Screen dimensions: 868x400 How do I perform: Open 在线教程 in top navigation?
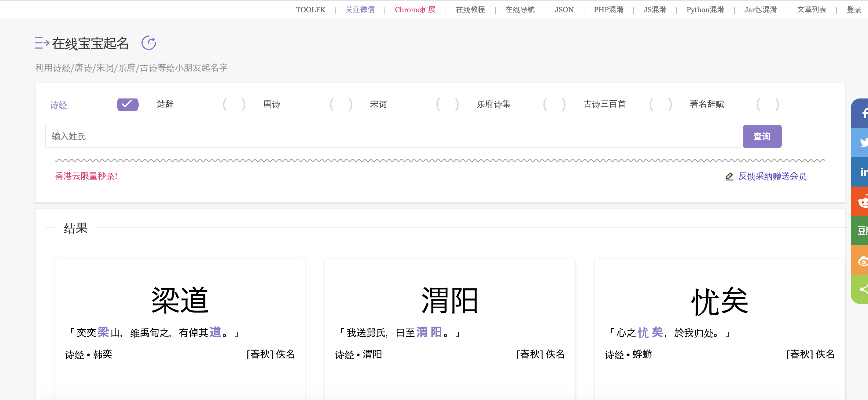(470, 10)
